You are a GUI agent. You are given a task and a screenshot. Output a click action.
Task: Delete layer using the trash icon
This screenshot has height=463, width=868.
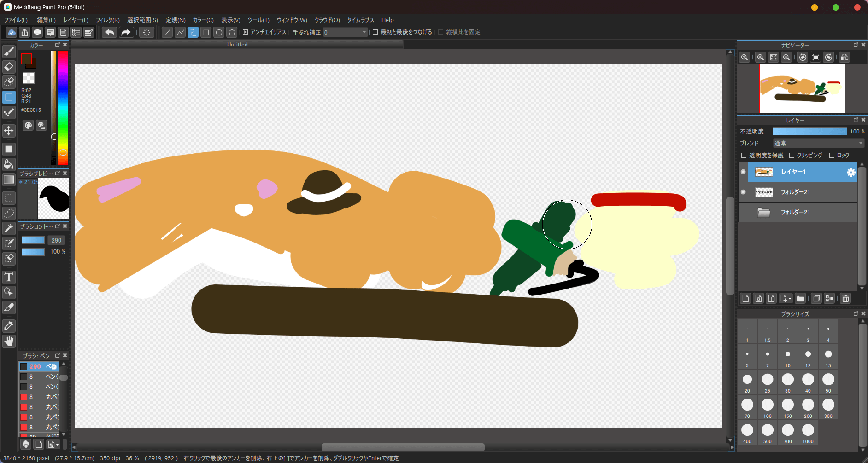845,299
